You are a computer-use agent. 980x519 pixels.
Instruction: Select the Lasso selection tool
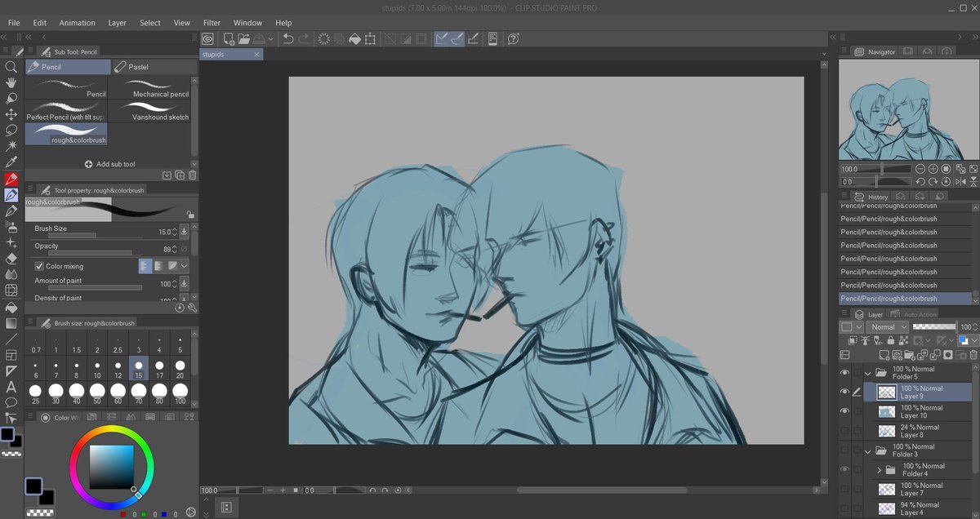[x=11, y=130]
